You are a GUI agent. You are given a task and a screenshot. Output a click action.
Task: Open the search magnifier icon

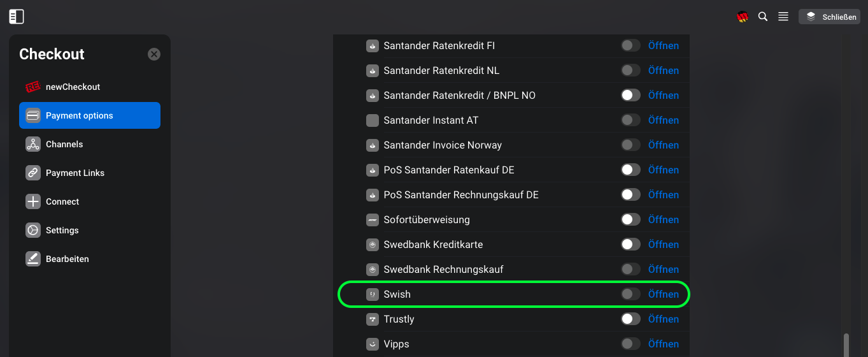pos(763,17)
